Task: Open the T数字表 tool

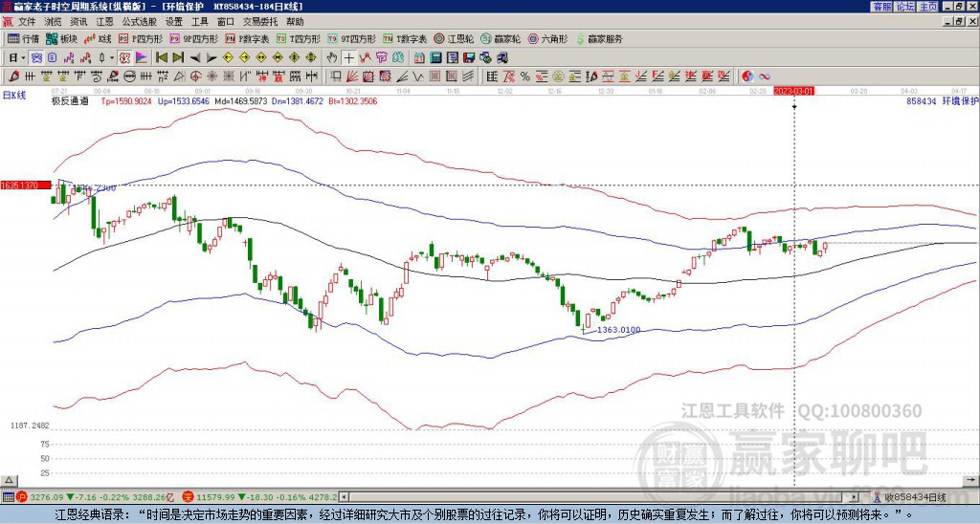Action: click(x=405, y=38)
